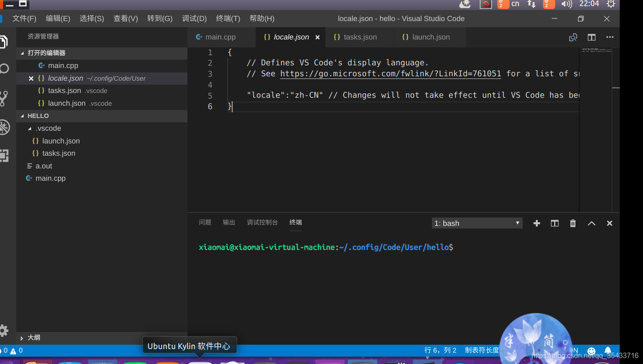643x364 pixels.
Task: Open system settings gear in top panel
Action: (611, 4)
